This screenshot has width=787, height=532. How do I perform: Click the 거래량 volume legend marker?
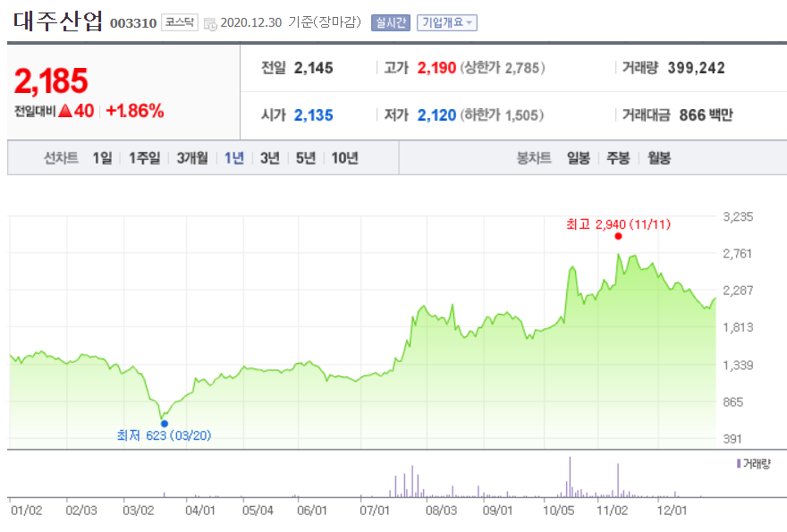[739, 463]
